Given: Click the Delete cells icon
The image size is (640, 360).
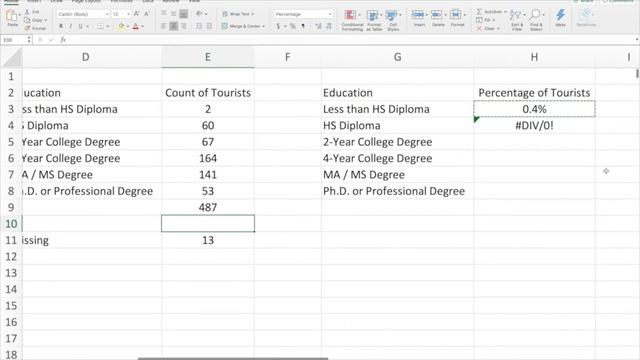Looking at the screenshot, I should point(437,15).
